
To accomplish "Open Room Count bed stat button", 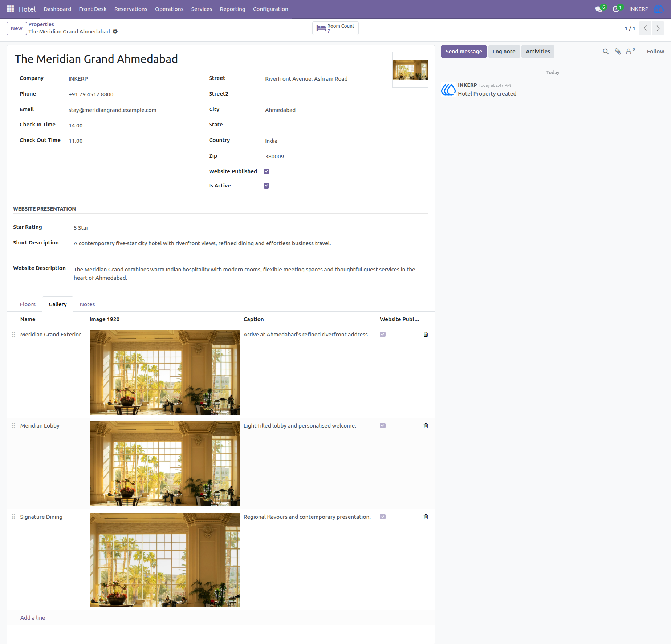I will (335, 28).
